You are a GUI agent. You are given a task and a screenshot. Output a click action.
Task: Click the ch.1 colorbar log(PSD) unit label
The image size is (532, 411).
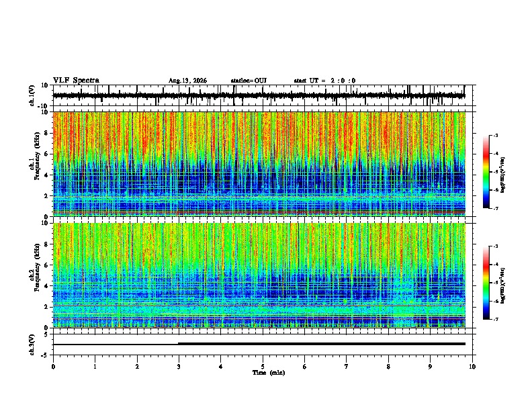tap(502, 175)
